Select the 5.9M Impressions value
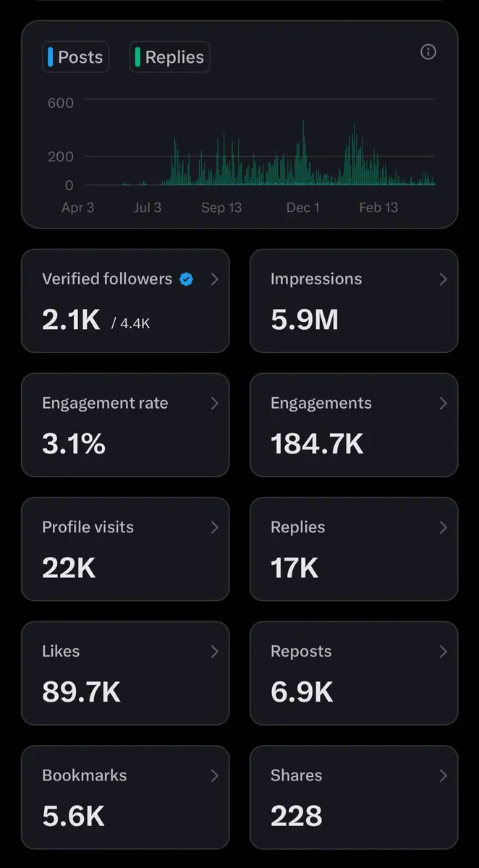The height and width of the screenshot is (868, 479). [305, 319]
